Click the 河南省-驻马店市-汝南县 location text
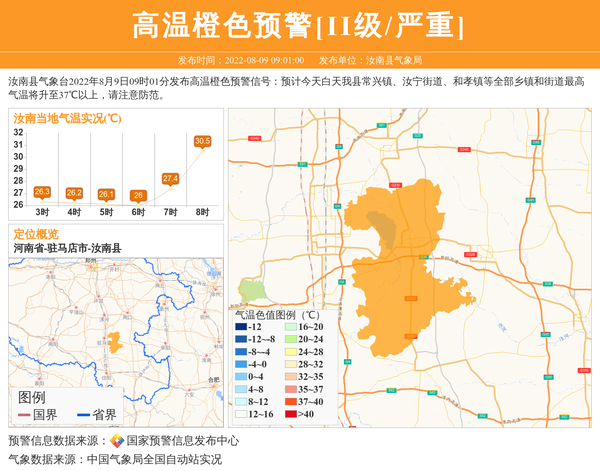Screen dimensions: 600x471 coord(67,248)
